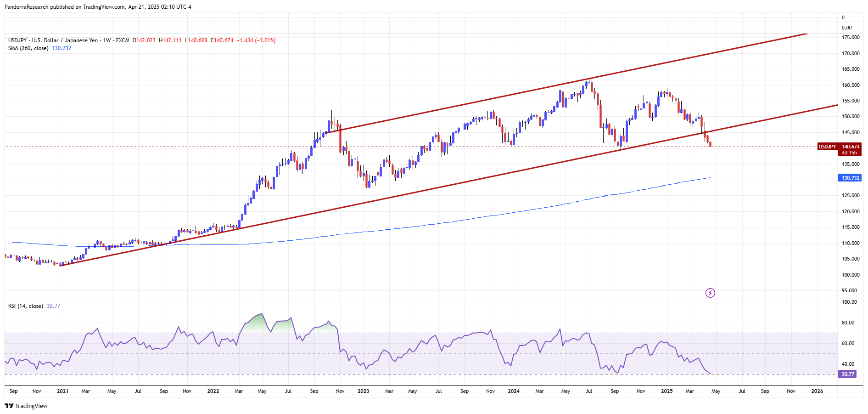
Task: Click the 2024 year label on time axis
Action: (x=514, y=391)
